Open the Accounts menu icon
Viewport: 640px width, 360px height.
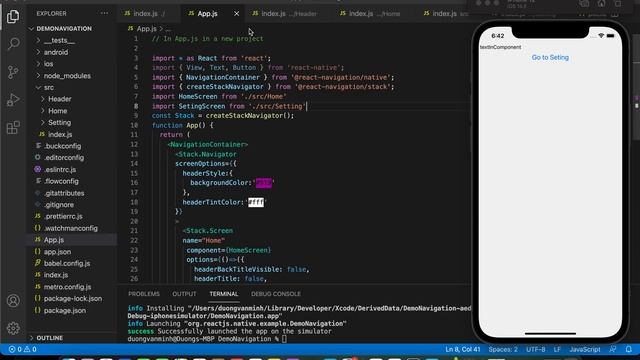[x=13, y=301]
